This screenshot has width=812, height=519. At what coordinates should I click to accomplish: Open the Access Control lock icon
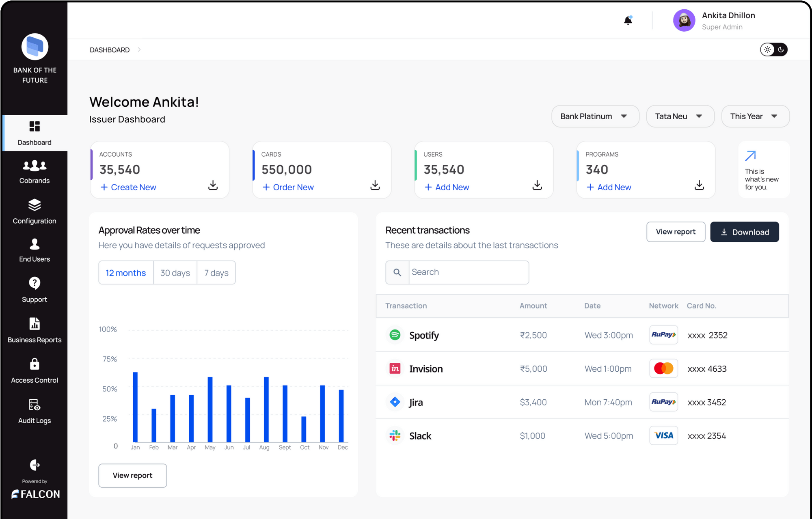(35, 364)
